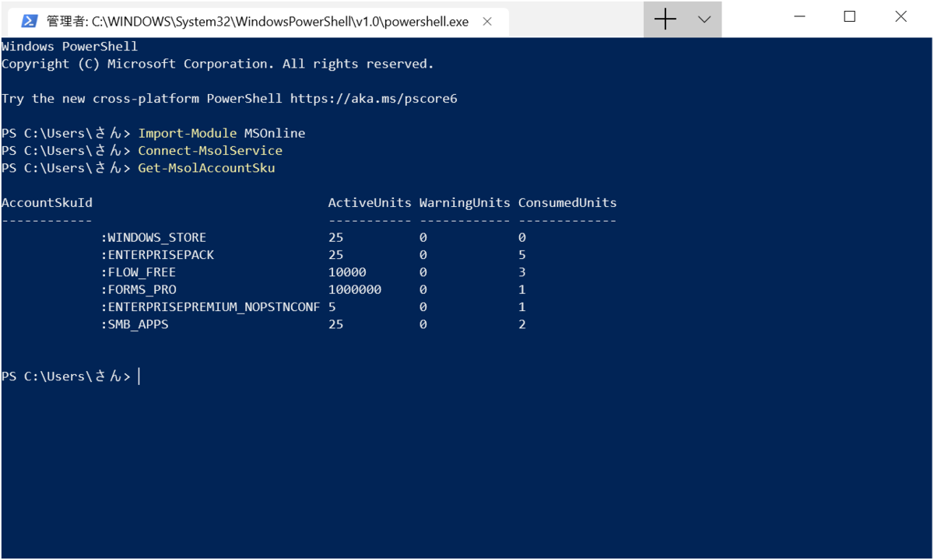Click ConsumedUnits value 3 for FLOW_FREE
This screenshot has width=934, height=560.
click(522, 272)
